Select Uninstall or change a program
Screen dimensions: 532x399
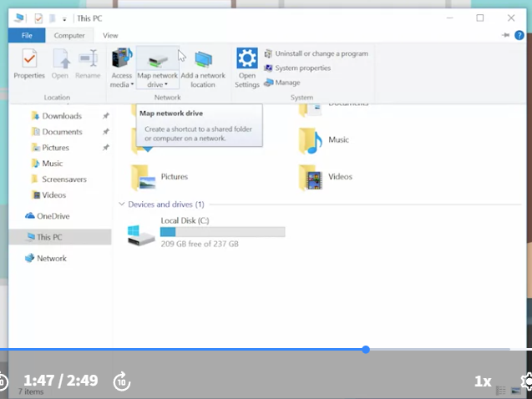pyautogui.click(x=317, y=53)
